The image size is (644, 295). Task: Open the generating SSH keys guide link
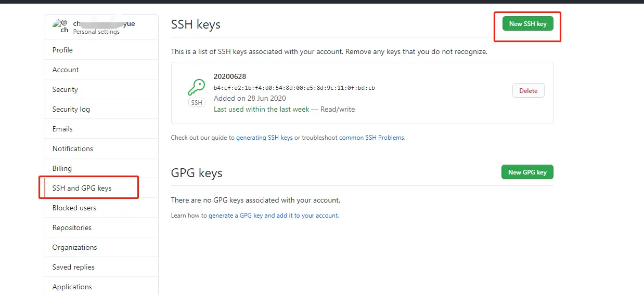click(x=264, y=138)
